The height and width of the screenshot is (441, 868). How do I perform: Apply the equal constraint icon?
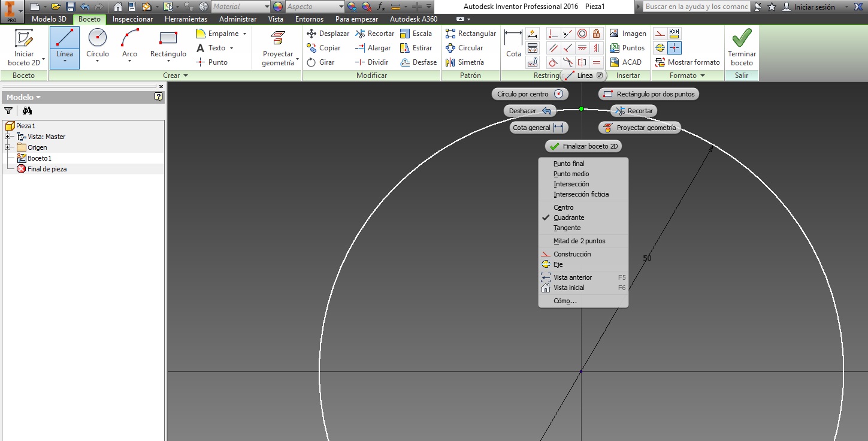[x=597, y=62]
